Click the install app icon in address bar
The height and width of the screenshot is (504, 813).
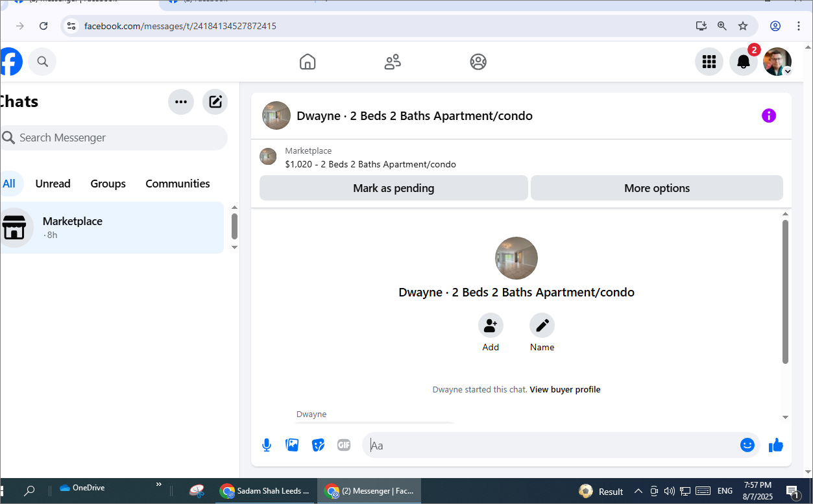701,26
